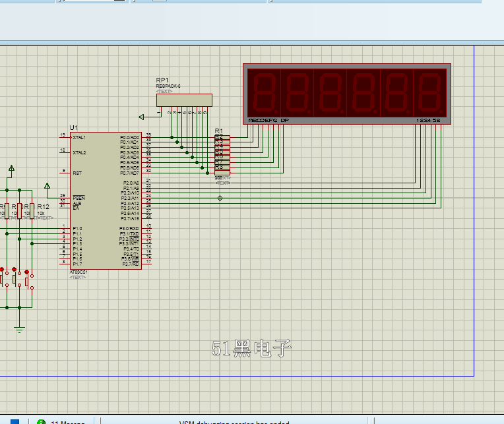Click the six-digit seven-segment display

click(x=347, y=94)
